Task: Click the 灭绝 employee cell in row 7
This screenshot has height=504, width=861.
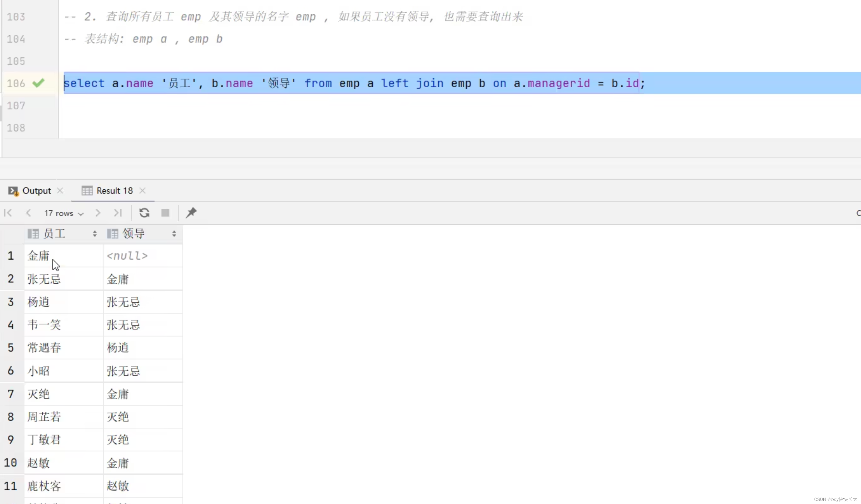Action: click(x=64, y=394)
